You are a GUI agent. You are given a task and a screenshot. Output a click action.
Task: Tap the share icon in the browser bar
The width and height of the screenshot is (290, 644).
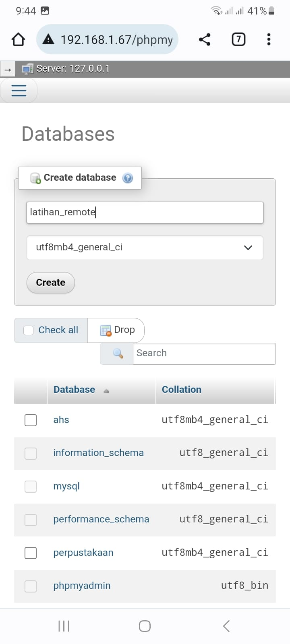click(x=205, y=39)
